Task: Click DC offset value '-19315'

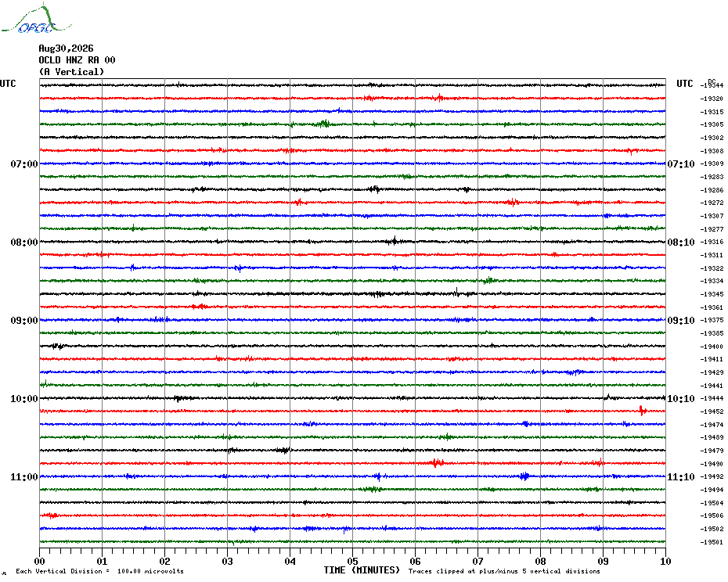Action: click(712, 112)
